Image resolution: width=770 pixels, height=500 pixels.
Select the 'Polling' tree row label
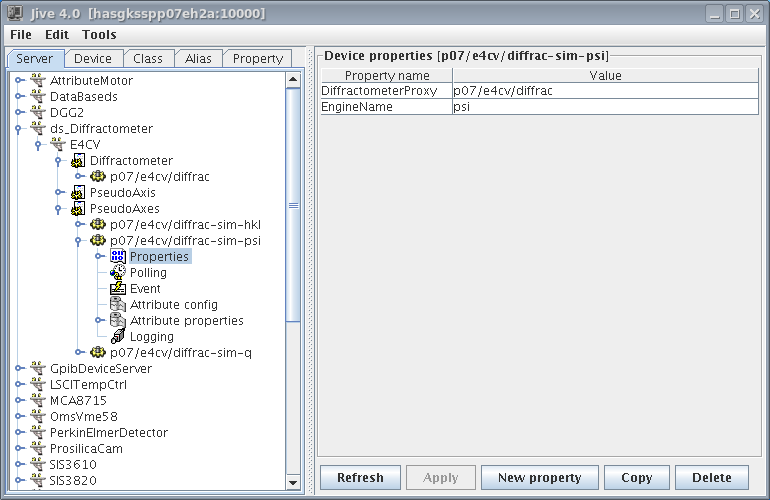148,273
